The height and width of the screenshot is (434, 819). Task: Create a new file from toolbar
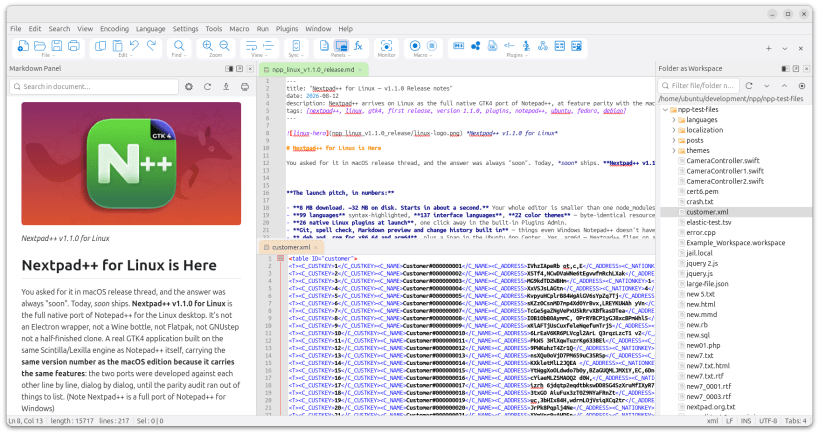tap(23, 46)
